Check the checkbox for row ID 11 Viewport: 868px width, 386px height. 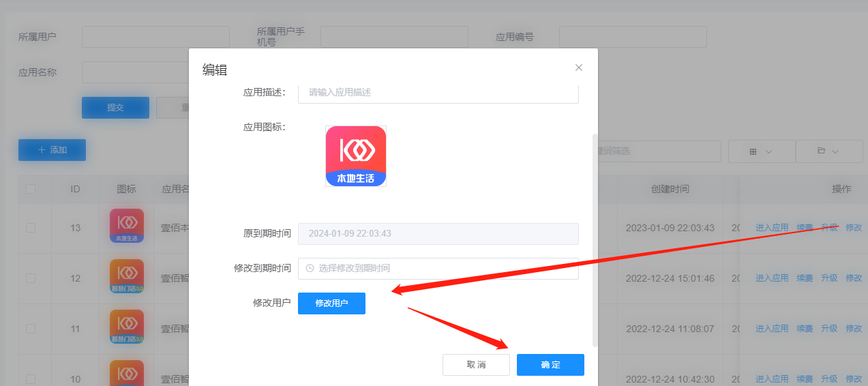[x=31, y=329]
